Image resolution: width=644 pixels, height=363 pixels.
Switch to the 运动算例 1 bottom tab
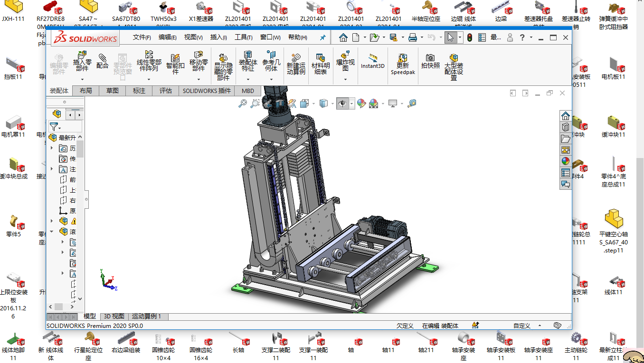tap(146, 316)
